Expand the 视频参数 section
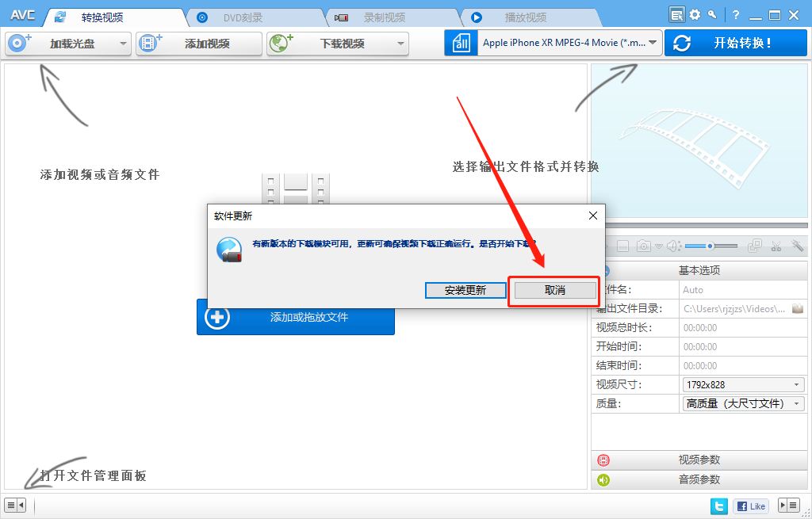This screenshot has width=812, height=519. click(699, 460)
